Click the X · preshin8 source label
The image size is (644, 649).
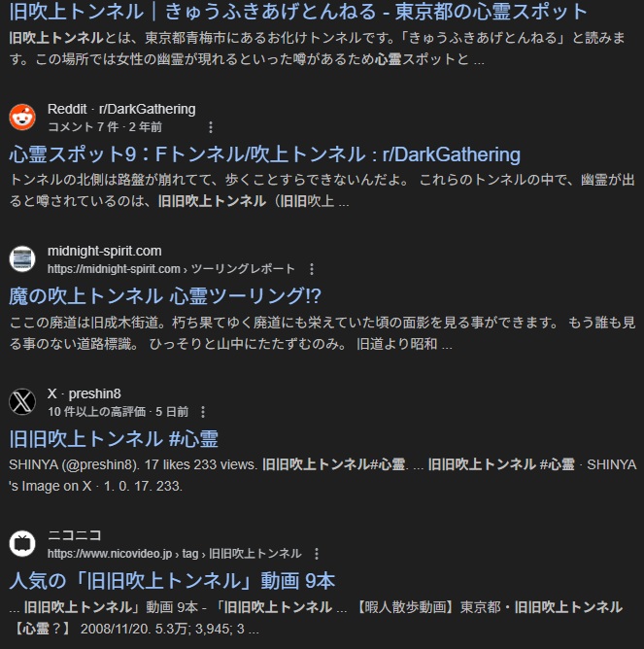(x=85, y=393)
